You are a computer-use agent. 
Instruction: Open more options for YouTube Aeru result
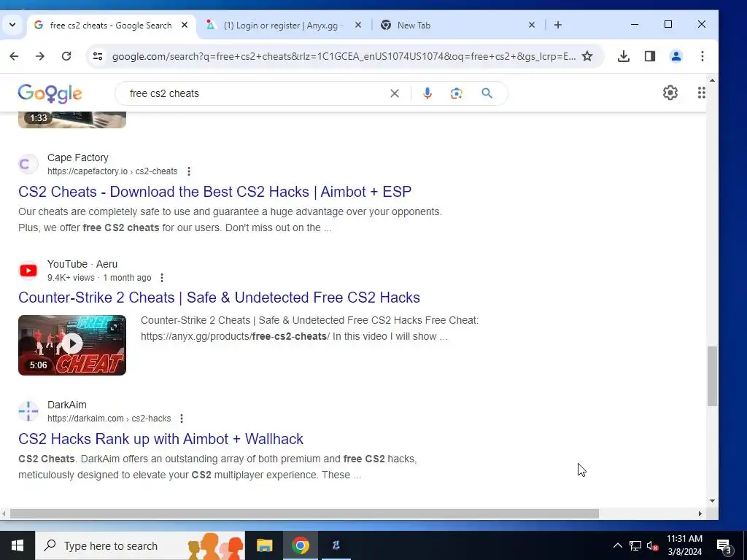(162, 278)
